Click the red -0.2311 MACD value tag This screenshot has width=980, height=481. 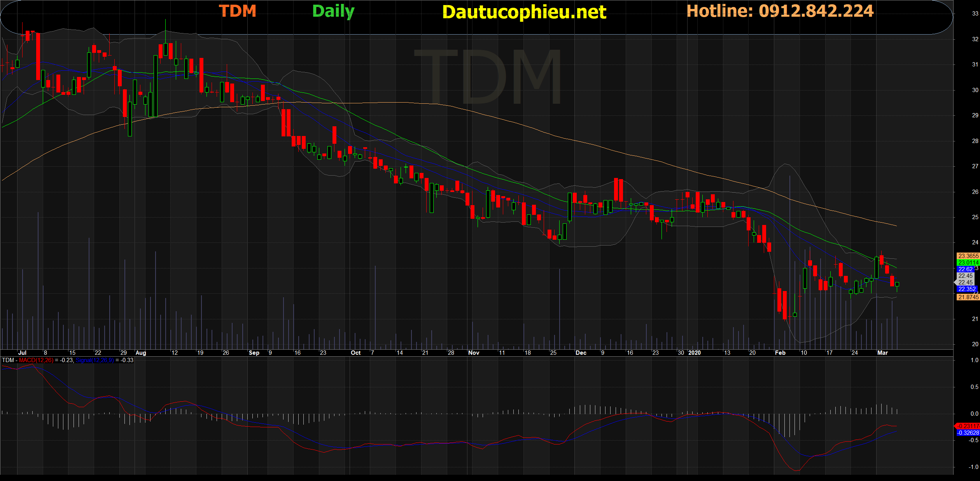click(x=967, y=426)
